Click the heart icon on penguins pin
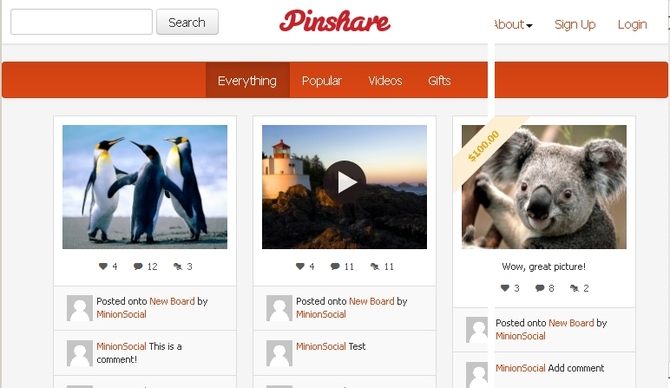670x388 pixels. 103,266
